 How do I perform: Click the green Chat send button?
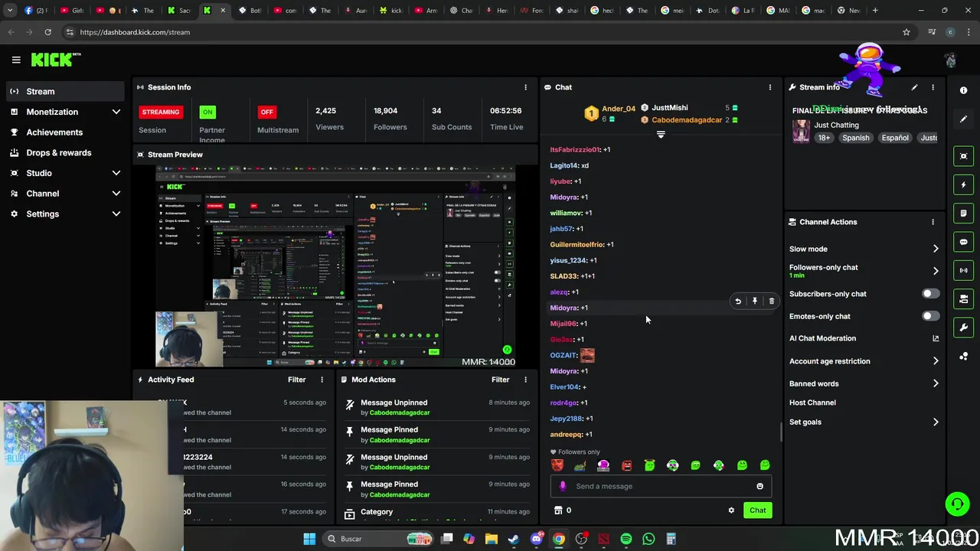757,510
